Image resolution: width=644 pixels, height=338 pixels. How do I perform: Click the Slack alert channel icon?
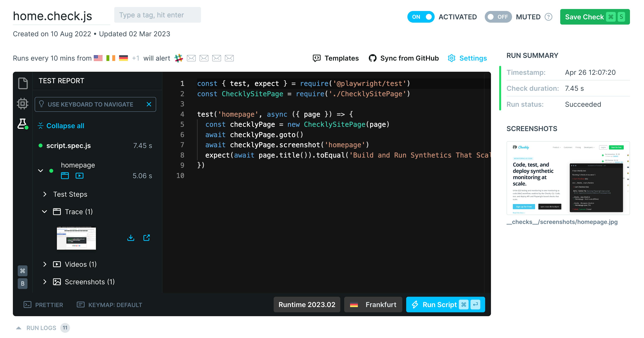coord(178,58)
